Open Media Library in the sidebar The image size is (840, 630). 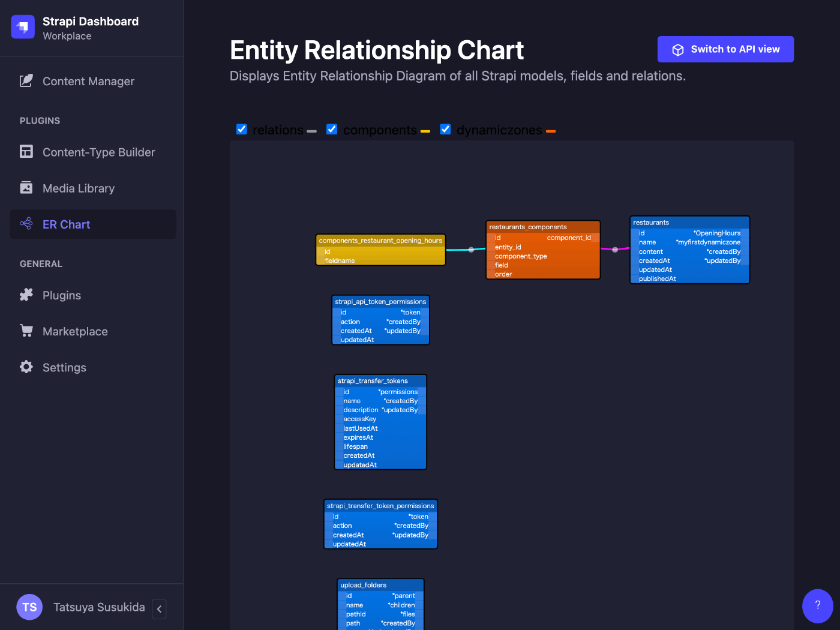tap(93, 188)
